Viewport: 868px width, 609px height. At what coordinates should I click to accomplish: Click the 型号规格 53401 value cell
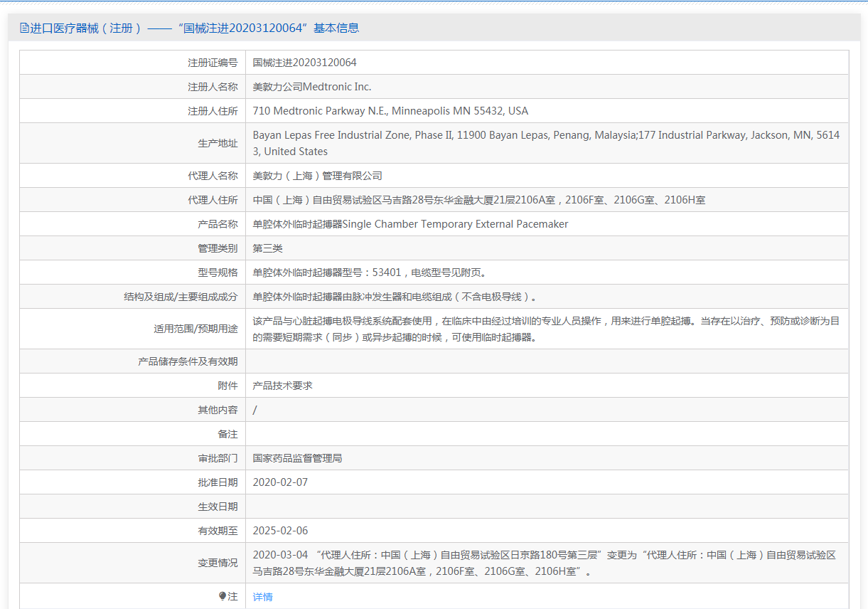coord(547,272)
